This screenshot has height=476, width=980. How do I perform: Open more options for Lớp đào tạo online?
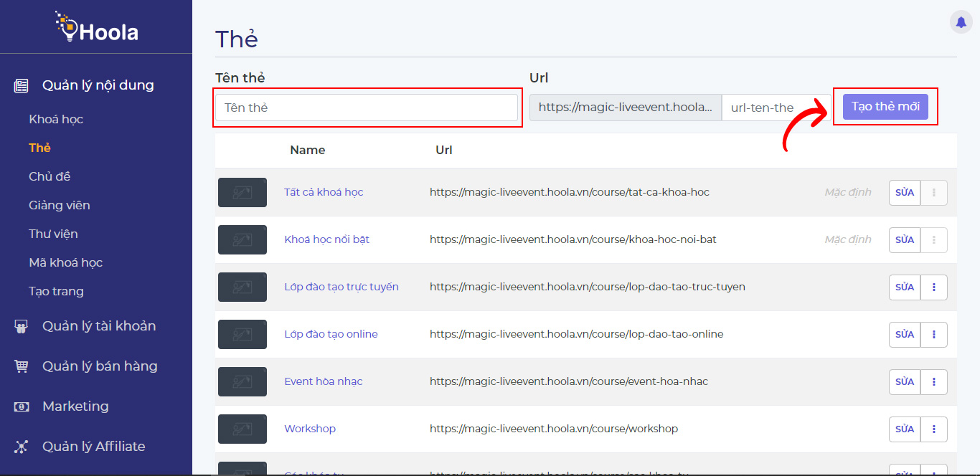[933, 335]
